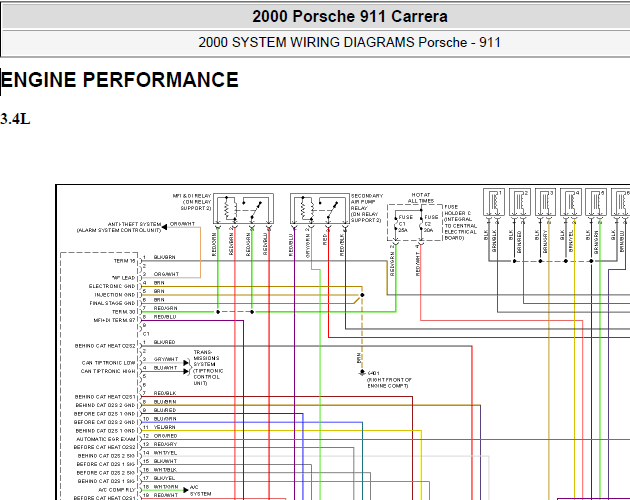The width and height of the screenshot is (630, 500).
Task: Click the 'WHT/YEL' wire label at pin 14
Action: 165,452
